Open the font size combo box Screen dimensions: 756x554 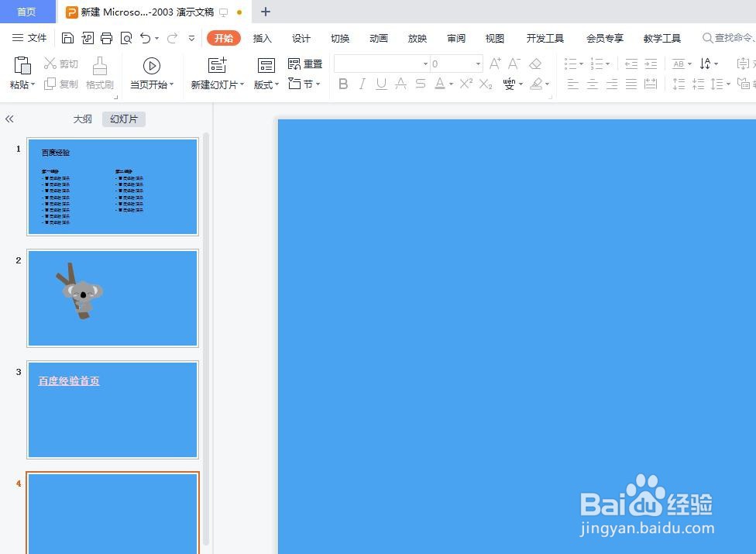pyautogui.click(x=456, y=64)
